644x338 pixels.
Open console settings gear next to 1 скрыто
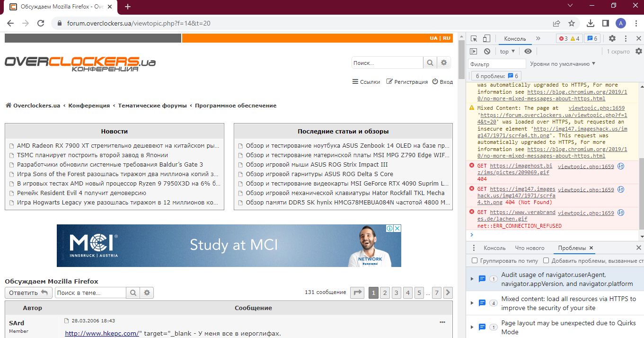point(639,51)
